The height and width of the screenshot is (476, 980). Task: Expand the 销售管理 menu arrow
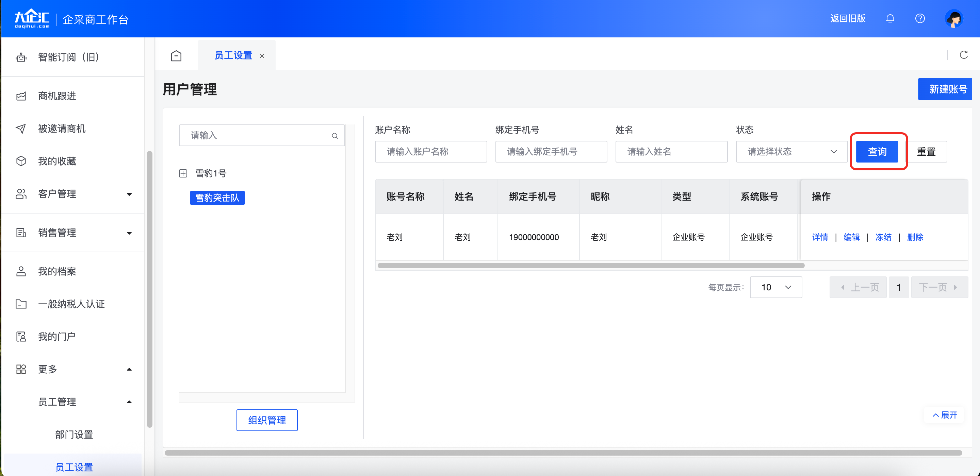click(x=129, y=233)
